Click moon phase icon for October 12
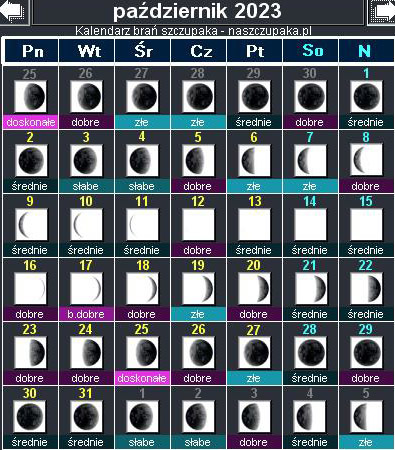This screenshot has width=395, height=450. (x=198, y=224)
